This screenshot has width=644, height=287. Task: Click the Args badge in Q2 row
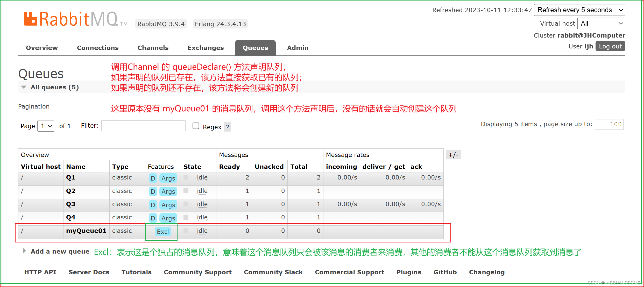click(x=168, y=191)
